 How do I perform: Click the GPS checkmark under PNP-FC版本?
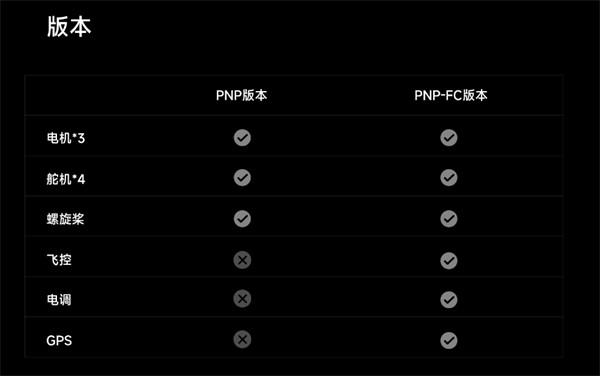click(449, 340)
